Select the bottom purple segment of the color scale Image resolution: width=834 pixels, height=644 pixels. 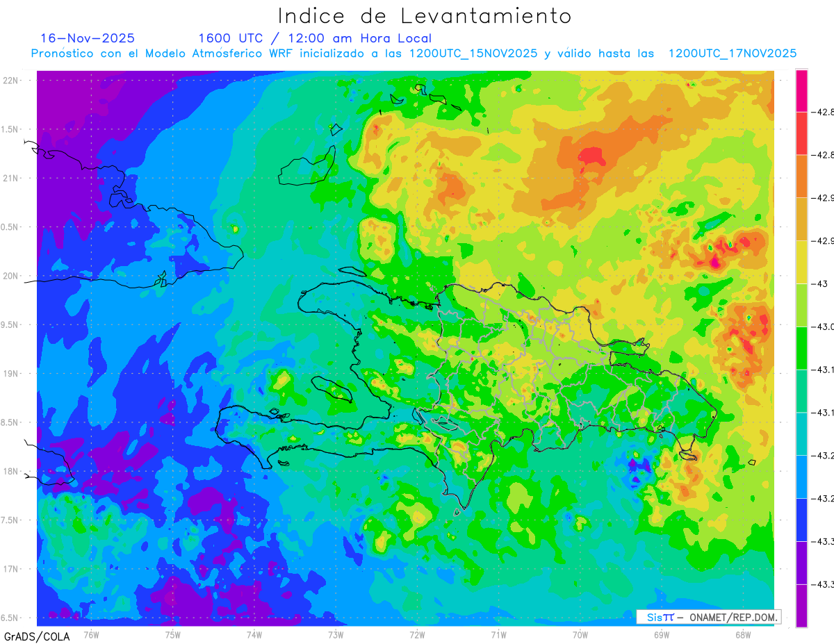pyautogui.click(x=801, y=606)
